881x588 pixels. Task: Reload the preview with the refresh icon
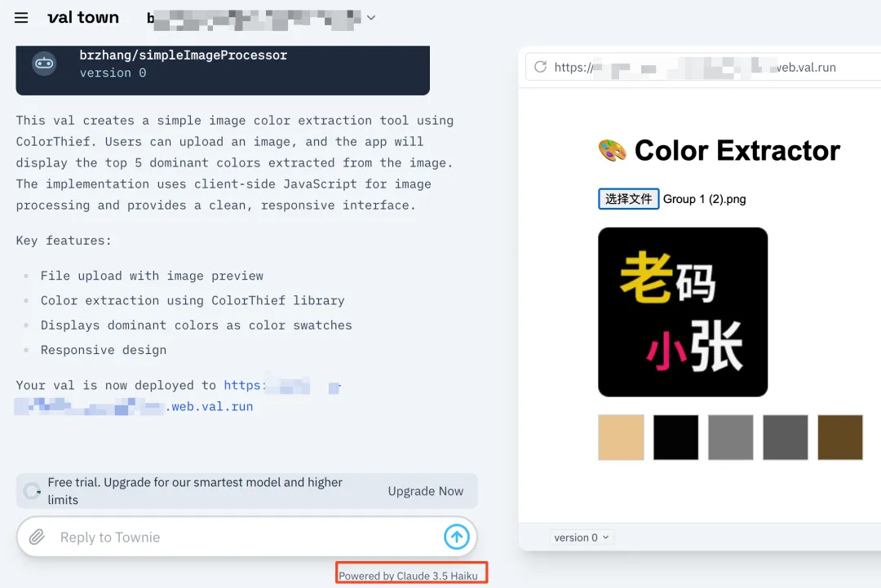click(541, 67)
